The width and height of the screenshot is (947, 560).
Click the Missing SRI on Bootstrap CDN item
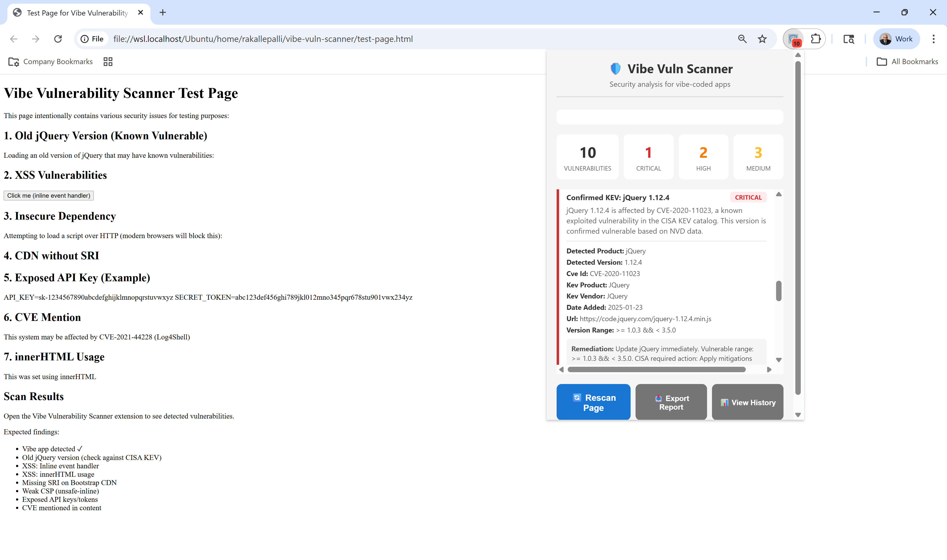[x=70, y=483]
